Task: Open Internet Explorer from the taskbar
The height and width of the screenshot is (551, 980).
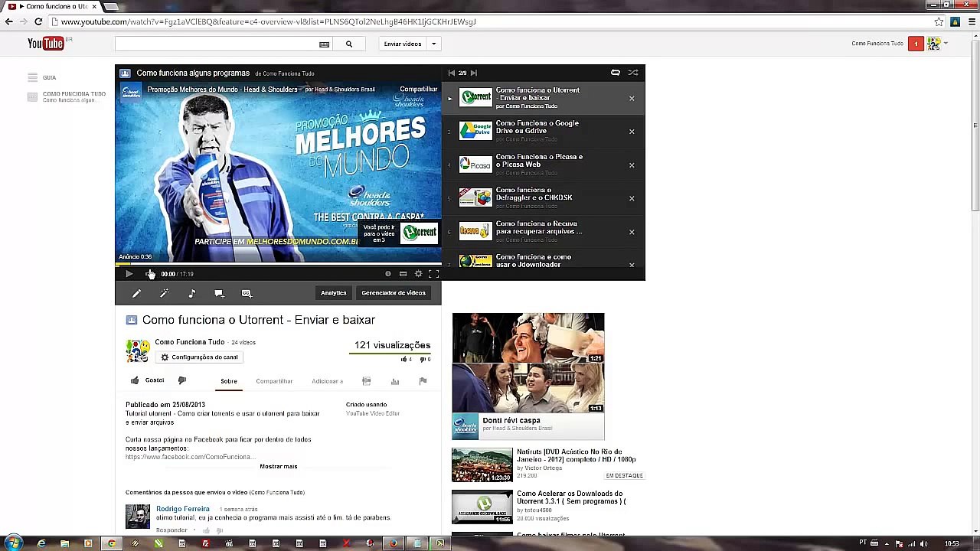Action: 41,543
